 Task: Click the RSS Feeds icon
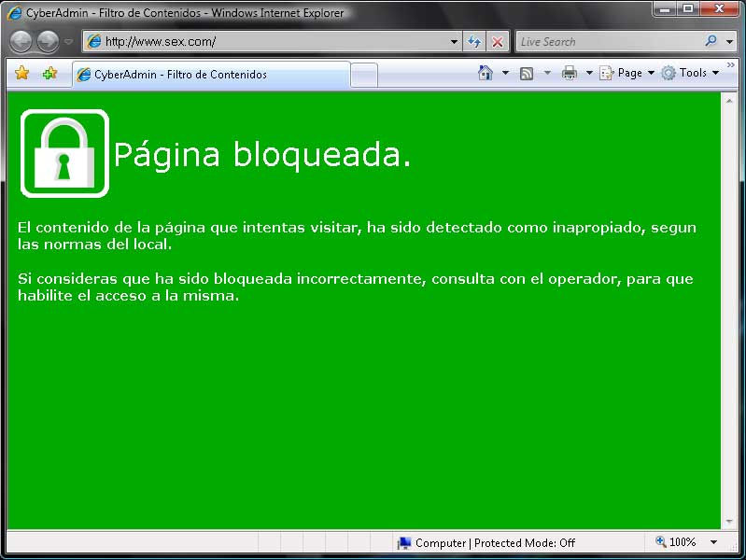[527, 74]
